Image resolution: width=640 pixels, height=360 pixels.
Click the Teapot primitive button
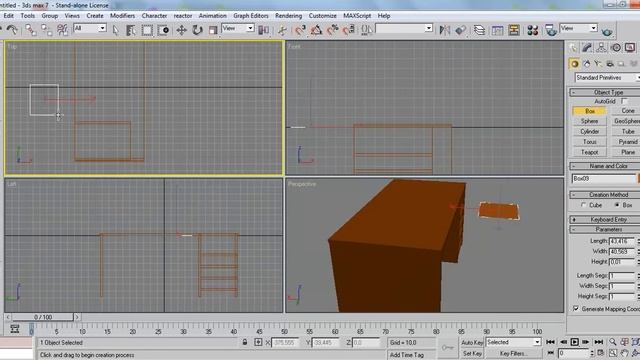coord(589,152)
